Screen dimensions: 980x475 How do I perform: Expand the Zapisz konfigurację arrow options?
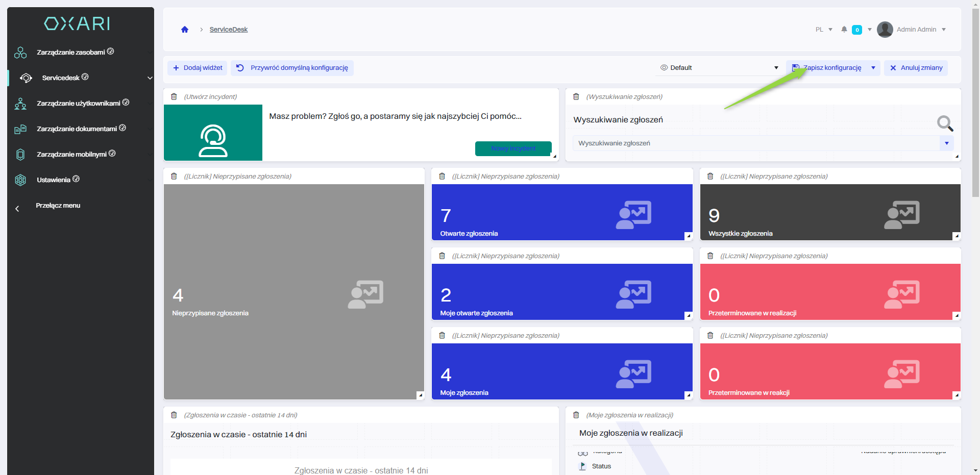click(x=873, y=68)
